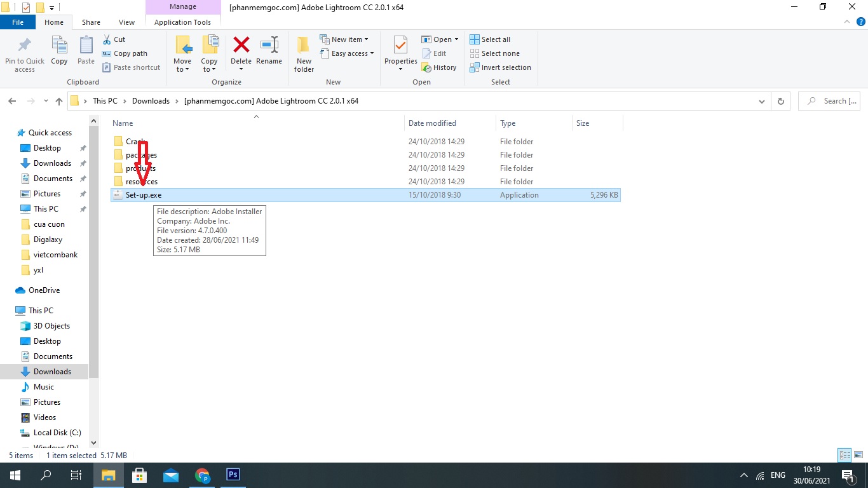Switch to the Home tab

pos(54,22)
